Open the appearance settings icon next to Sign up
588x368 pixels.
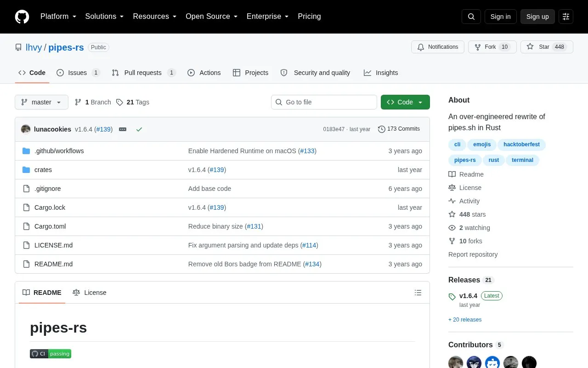566,17
